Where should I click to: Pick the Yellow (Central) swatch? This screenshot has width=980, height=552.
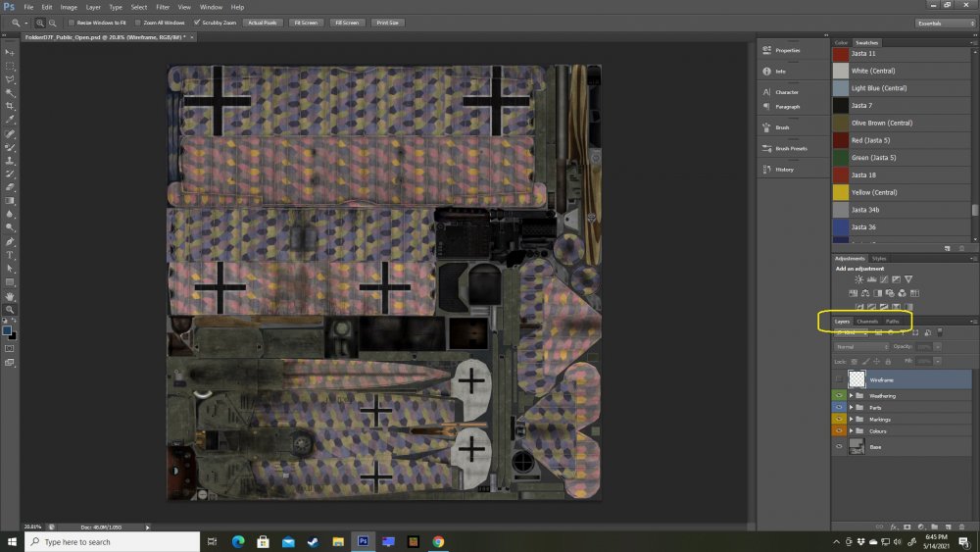[x=873, y=192]
